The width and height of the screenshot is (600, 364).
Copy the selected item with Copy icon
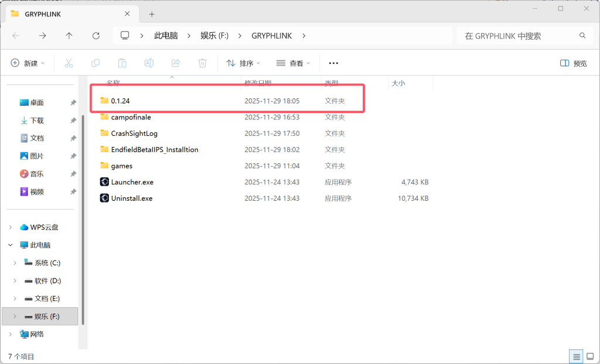(96, 63)
